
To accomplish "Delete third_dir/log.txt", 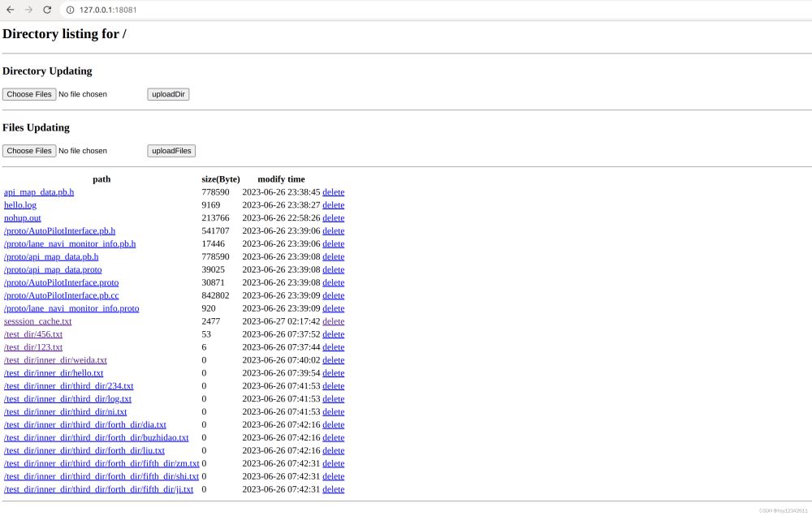I will 334,399.
